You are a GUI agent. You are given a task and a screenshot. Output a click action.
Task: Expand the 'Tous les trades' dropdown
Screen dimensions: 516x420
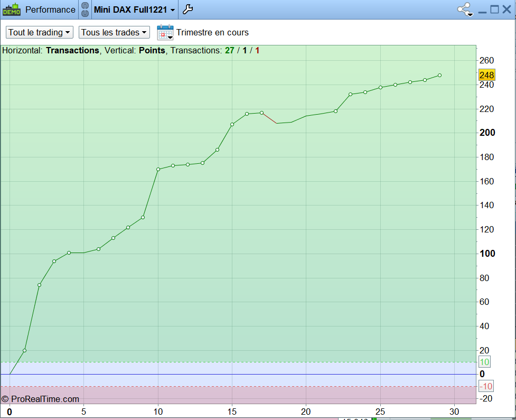click(114, 32)
